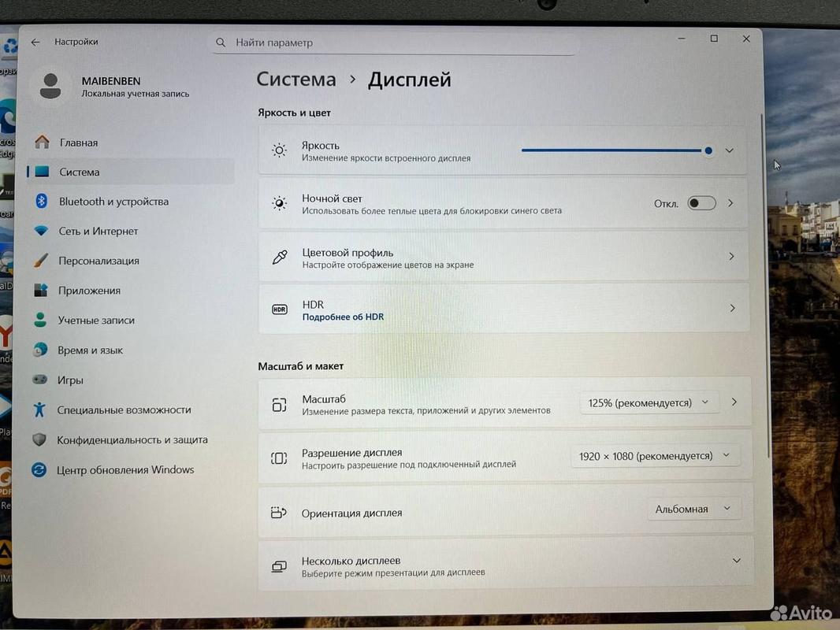Click the search magnifier icon
Viewport: 840px width, 630px height.
[221, 43]
